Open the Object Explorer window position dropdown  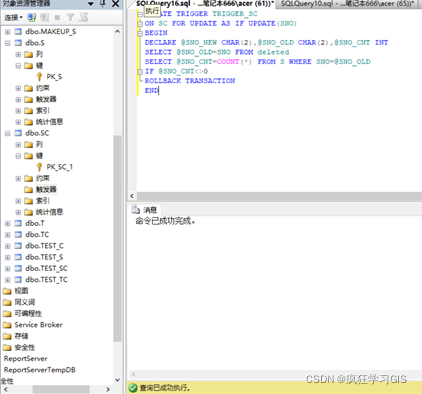91,4
